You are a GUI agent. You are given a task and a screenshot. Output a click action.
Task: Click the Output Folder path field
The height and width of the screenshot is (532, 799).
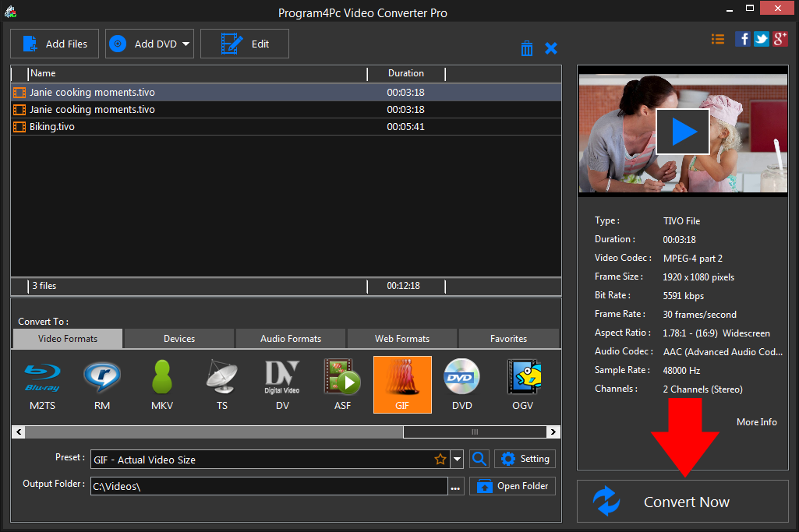click(x=269, y=486)
